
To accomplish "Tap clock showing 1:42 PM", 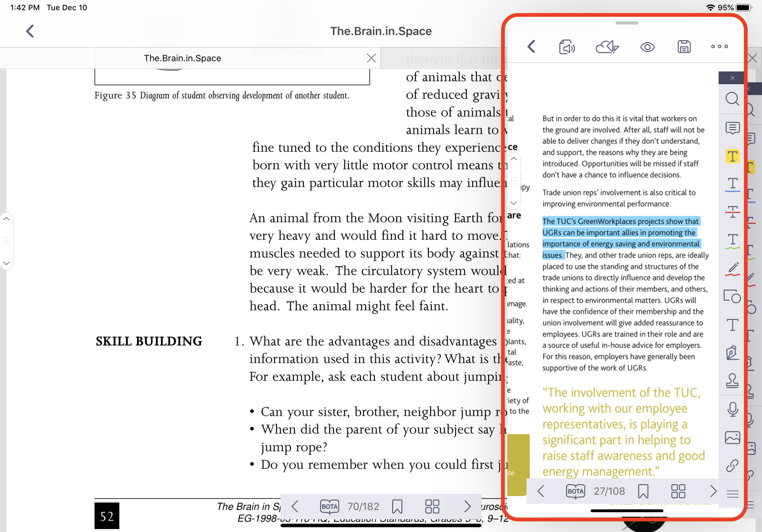I will pyautogui.click(x=25, y=8).
